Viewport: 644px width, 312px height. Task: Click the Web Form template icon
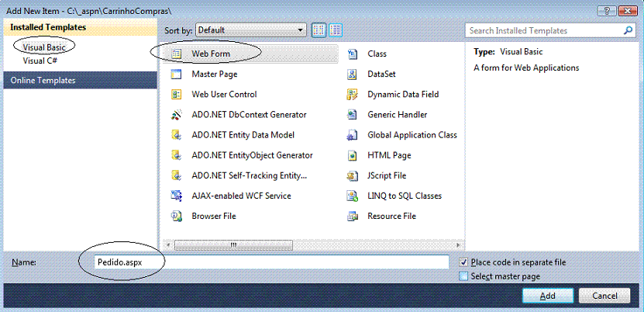[176, 54]
